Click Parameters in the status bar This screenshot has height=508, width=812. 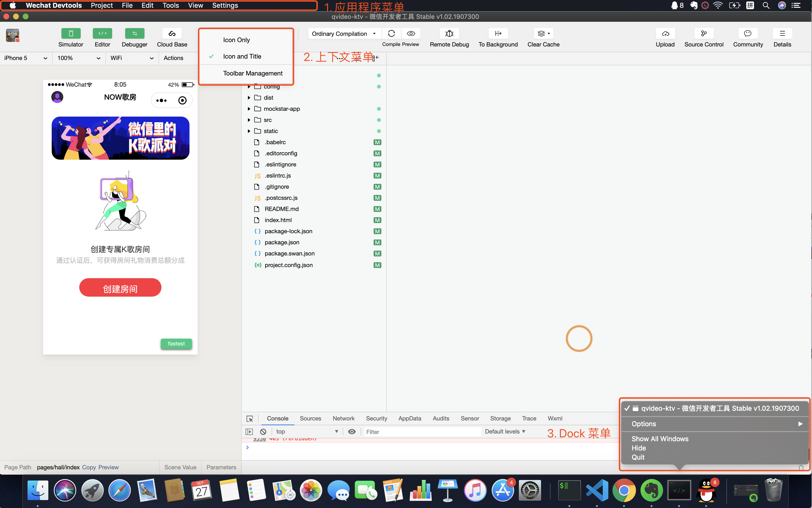click(x=221, y=467)
